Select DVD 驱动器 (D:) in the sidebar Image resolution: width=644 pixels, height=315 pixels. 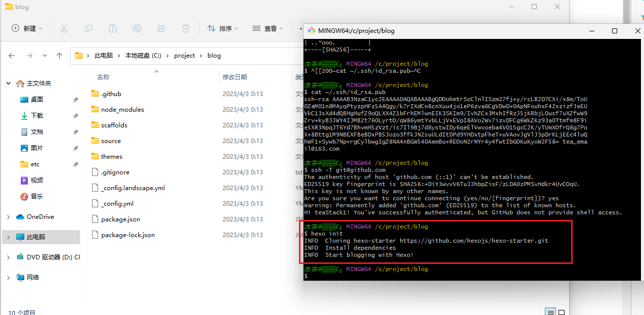pos(53,257)
